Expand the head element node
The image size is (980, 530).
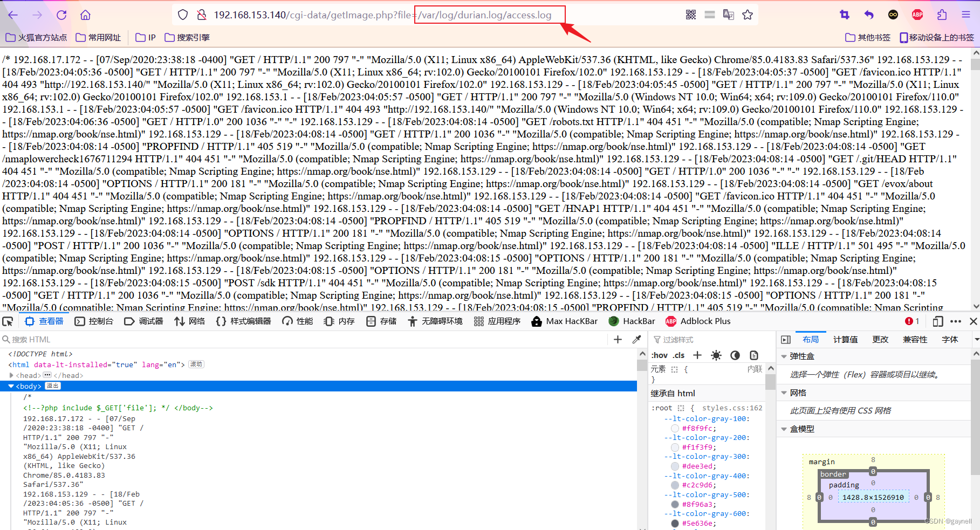[11, 375]
